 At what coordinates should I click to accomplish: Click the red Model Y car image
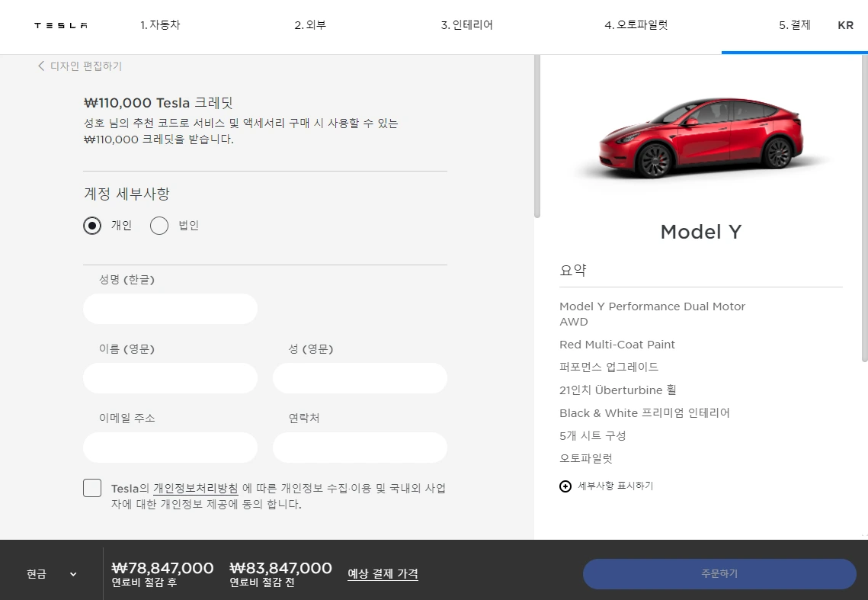coord(701,138)
